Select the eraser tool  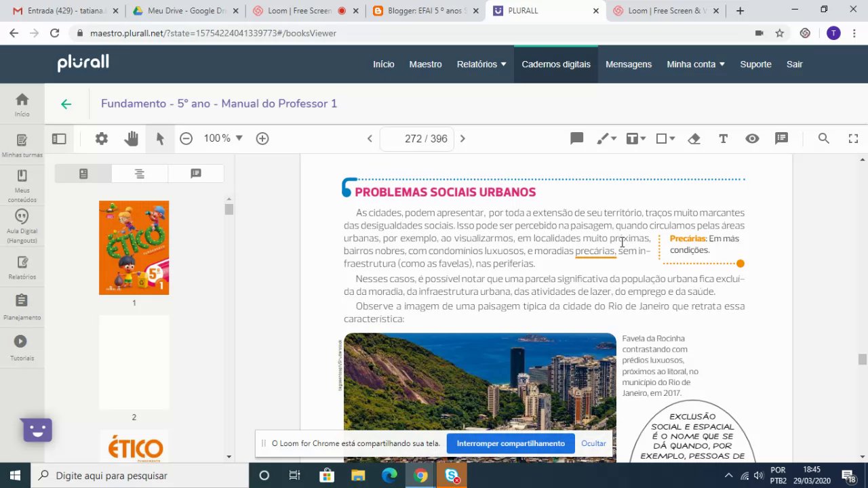(694, 138)
